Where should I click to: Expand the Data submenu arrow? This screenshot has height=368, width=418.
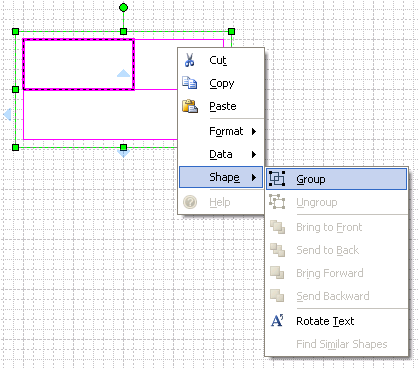254,154
